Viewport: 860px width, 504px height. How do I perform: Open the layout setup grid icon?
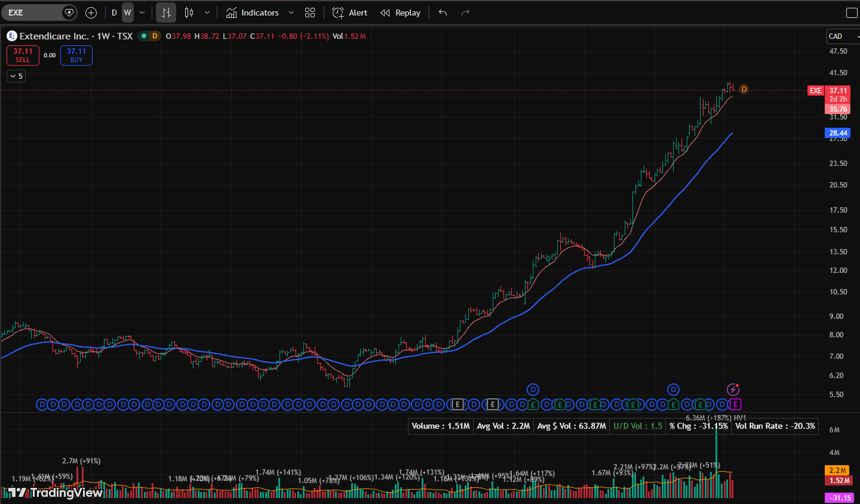[310, 13]
